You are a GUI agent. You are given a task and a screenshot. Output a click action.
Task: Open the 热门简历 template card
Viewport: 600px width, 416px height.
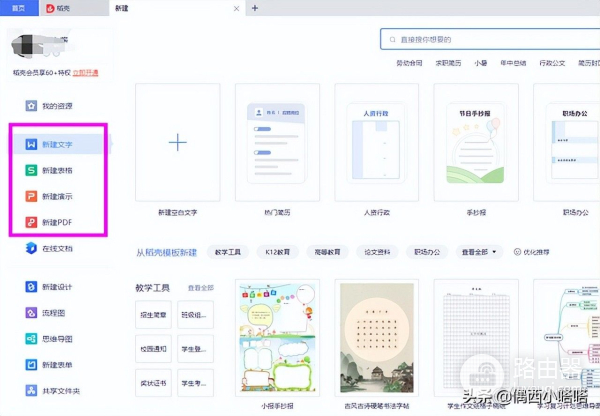pyautogui.click(x=277, y=142)
